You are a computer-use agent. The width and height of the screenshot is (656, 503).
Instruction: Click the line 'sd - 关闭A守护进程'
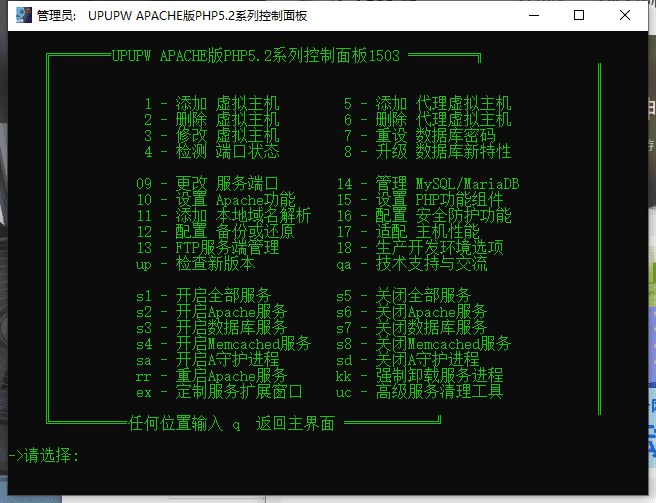(x=408, y=359)
